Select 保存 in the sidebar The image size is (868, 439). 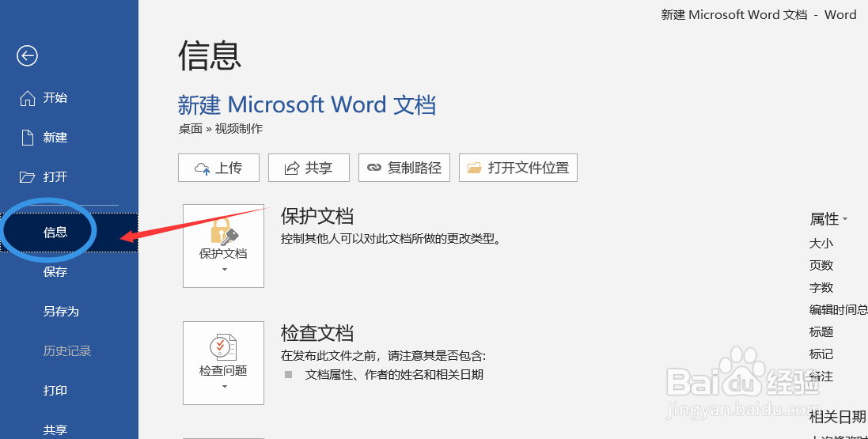click(69, 272)
